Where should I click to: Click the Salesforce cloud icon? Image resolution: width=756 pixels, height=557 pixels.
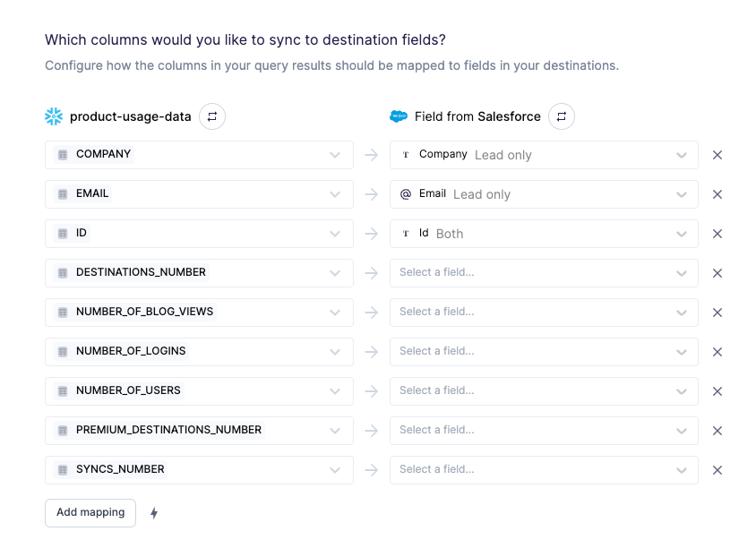pyautogui.click(x=398, y=116)
